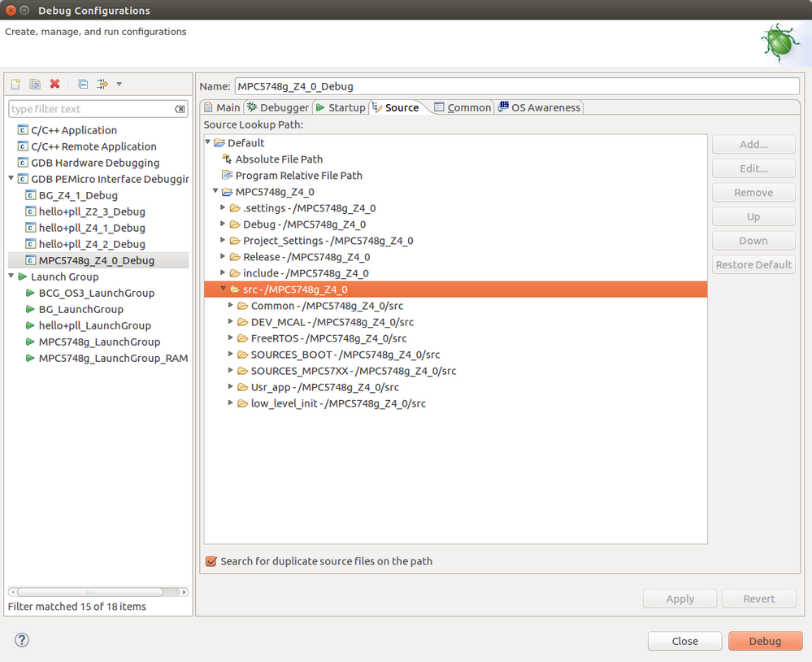Collapse the Launch Group node
The width and height of the screenshot is (812, 662).
tap(11, 276)
